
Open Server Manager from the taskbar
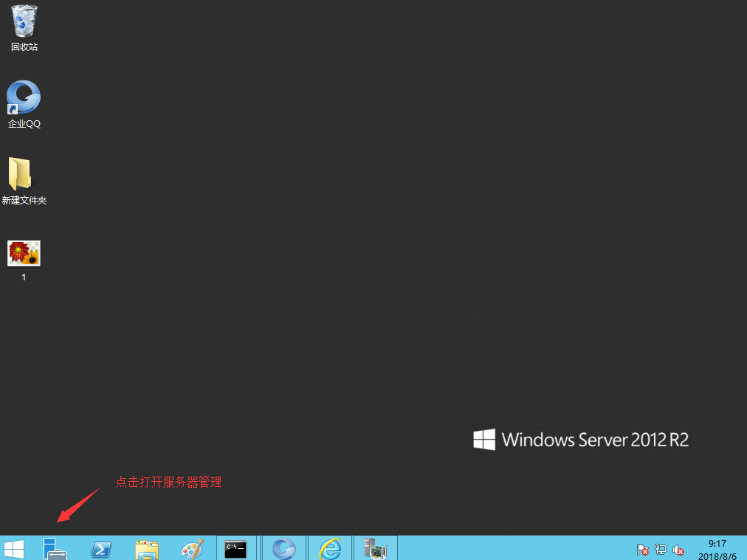[x=55, y=548]
